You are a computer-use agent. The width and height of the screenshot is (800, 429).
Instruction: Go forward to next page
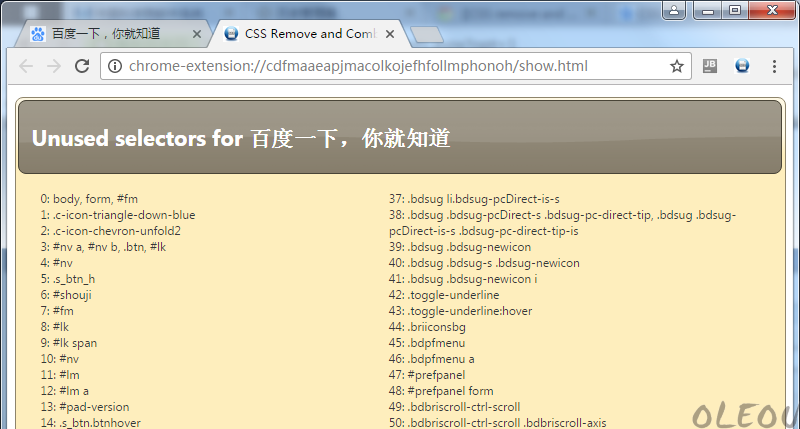54,66
